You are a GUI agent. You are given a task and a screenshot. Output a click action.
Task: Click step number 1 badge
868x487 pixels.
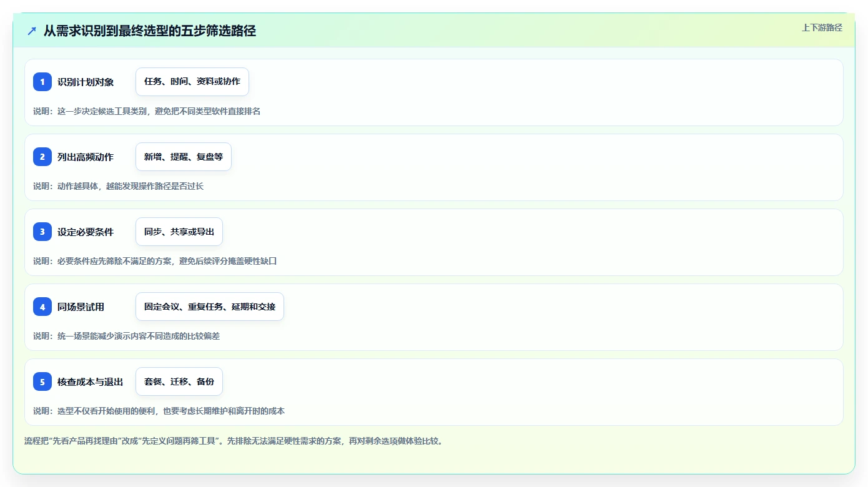click(42, 82)
